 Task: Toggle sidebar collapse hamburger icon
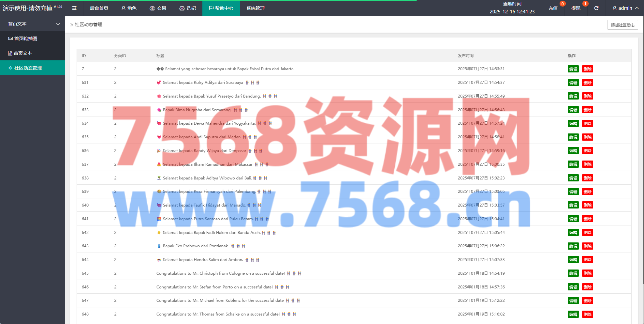point(74,8)
